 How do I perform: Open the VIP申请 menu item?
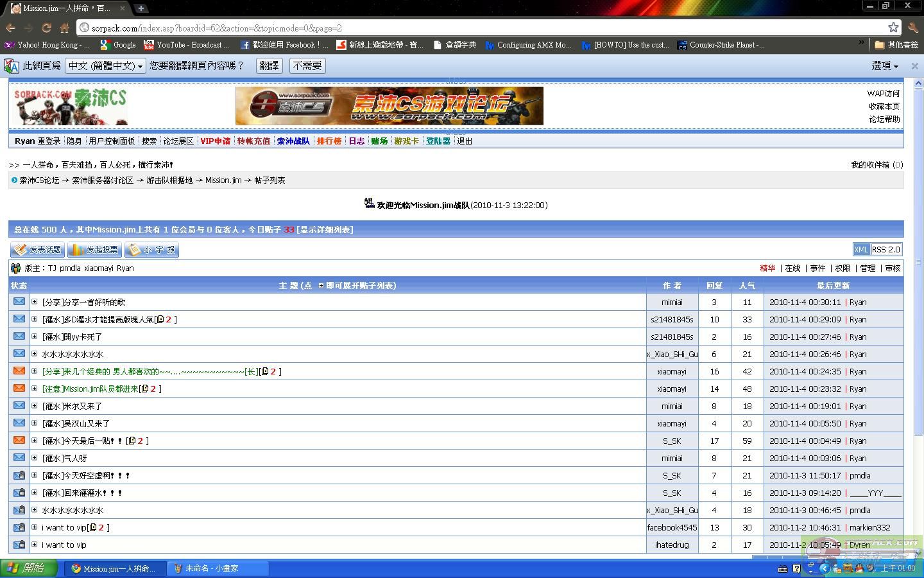pos(215,141)
